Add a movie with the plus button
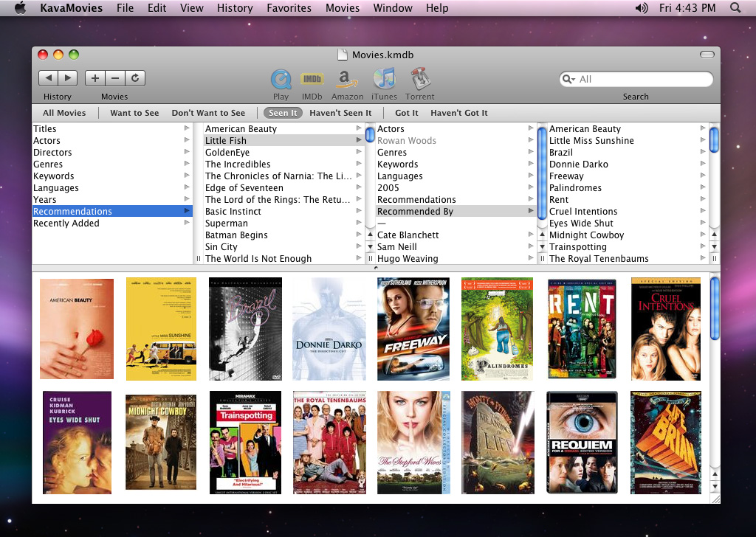Viewport: 756px width, 537px height. point(95,78)
